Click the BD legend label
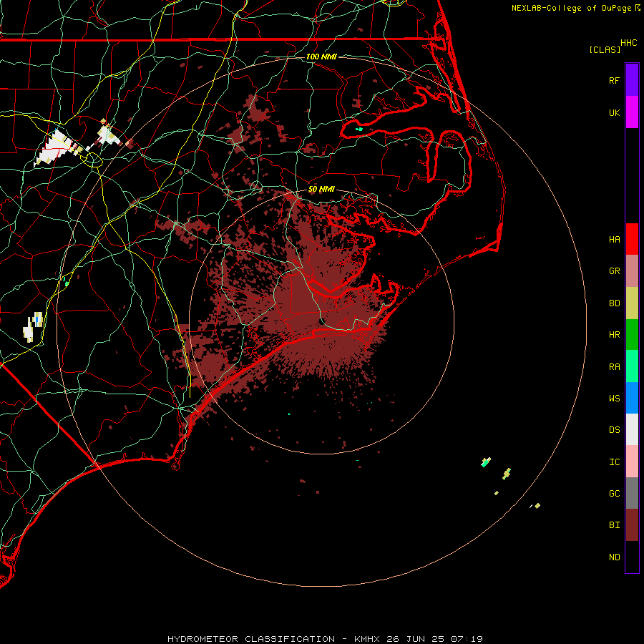Image resolution: width=644 pixels, height=644 pixels. tap(614, 303)
